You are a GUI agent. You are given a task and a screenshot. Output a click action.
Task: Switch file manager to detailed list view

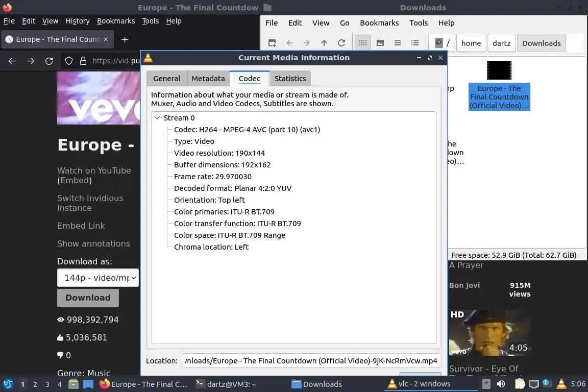(415, 43)
